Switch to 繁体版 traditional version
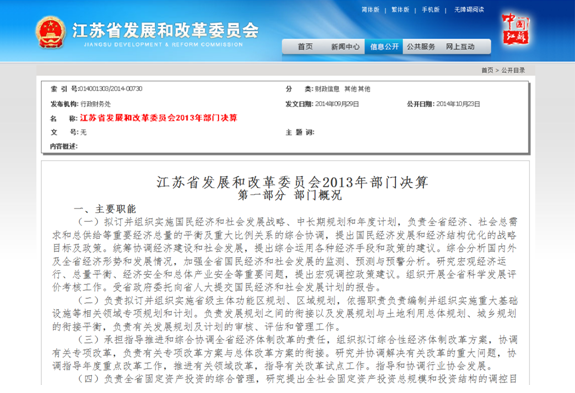 [400, 10]
